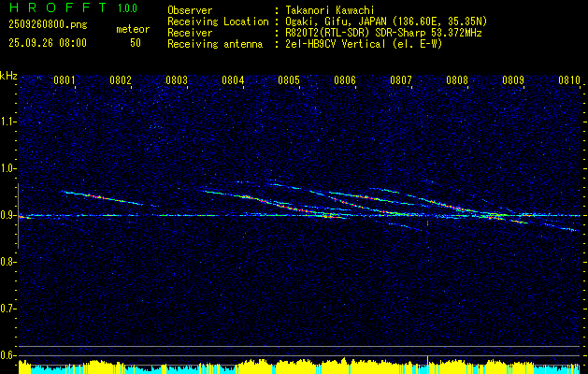Screen dimensions: 588x374
Task: Click the Receiver label
Action: coord(190,33)
